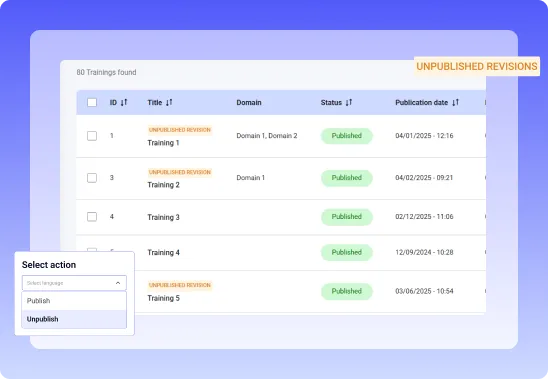Click the Training 4 title

pyautogui.click(x=163, y=252)
